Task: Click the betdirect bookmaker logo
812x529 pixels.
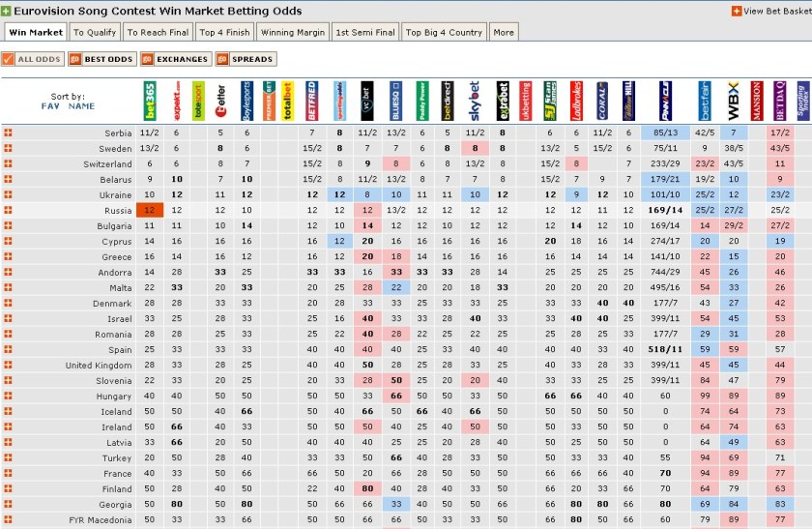Action: click(447, 101)
